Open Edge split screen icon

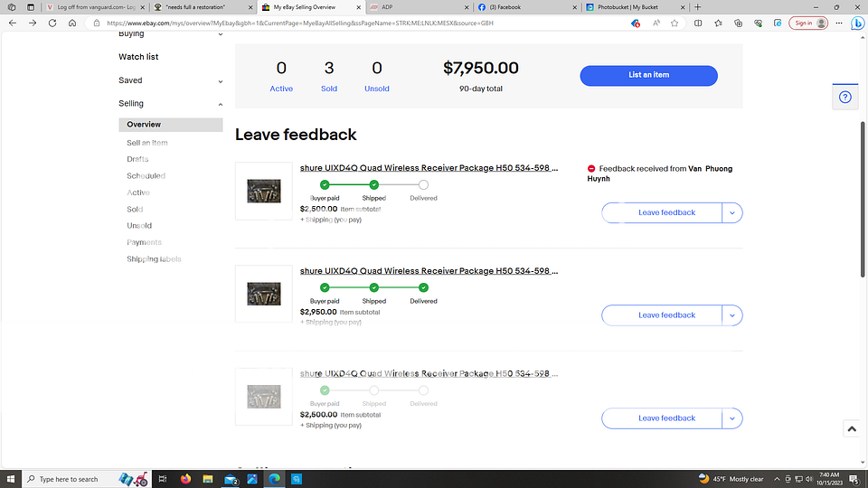click(x=696, y=23)
